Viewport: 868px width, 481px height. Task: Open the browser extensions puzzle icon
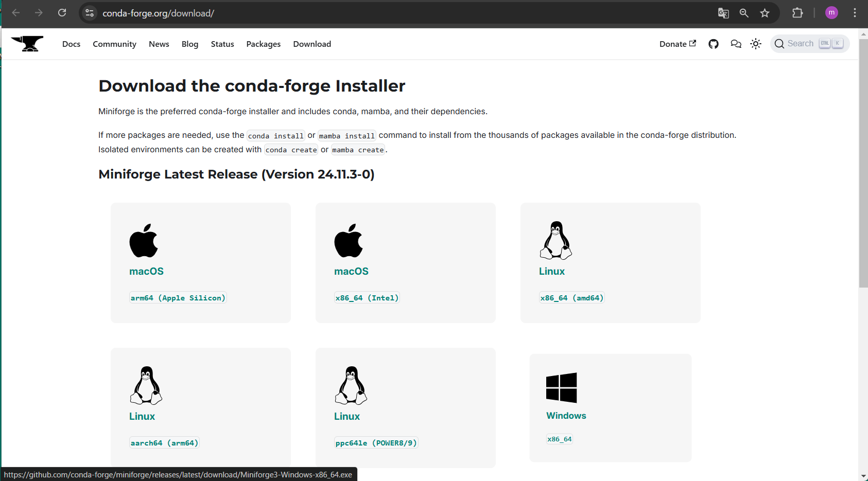point(797,13)
